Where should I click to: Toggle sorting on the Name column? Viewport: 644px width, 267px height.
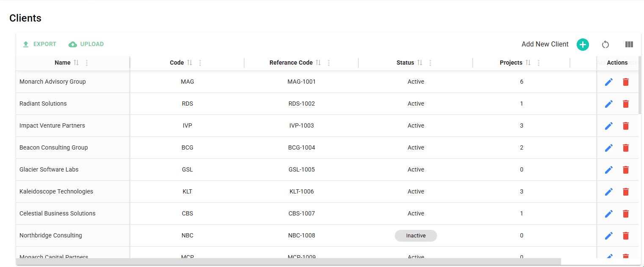click(77, 62)
